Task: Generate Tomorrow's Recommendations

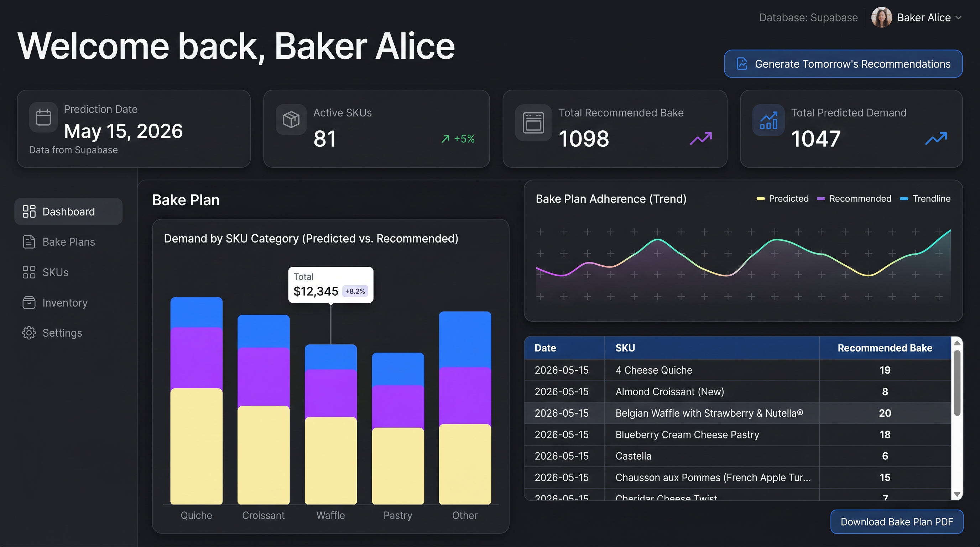Action: tap(843, 63)
